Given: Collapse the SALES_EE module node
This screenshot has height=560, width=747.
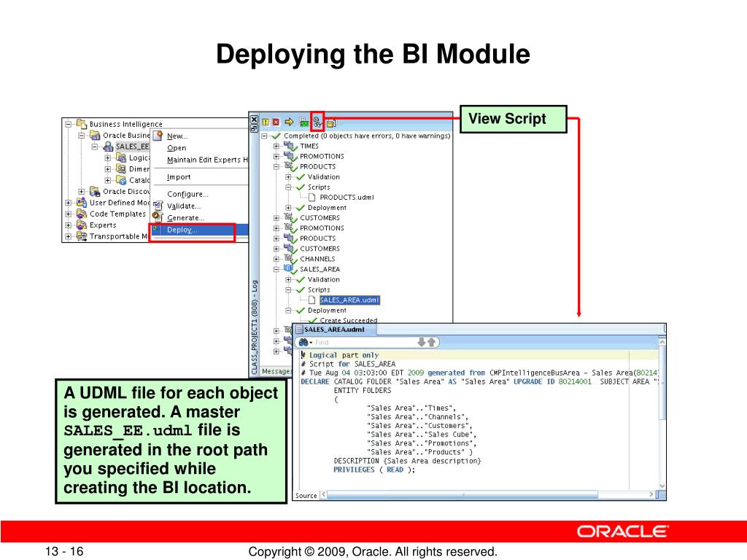Looking at the screenshot, I should click(95, 146).
